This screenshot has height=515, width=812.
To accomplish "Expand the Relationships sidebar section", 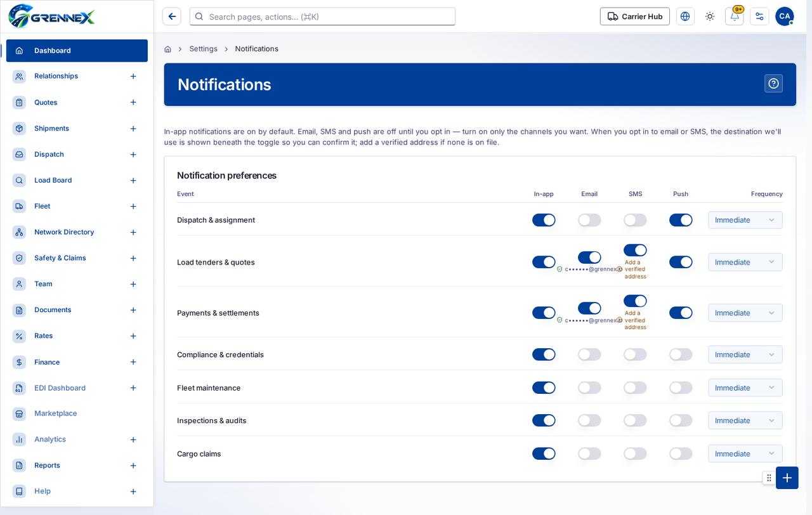I will click(133, 76).
